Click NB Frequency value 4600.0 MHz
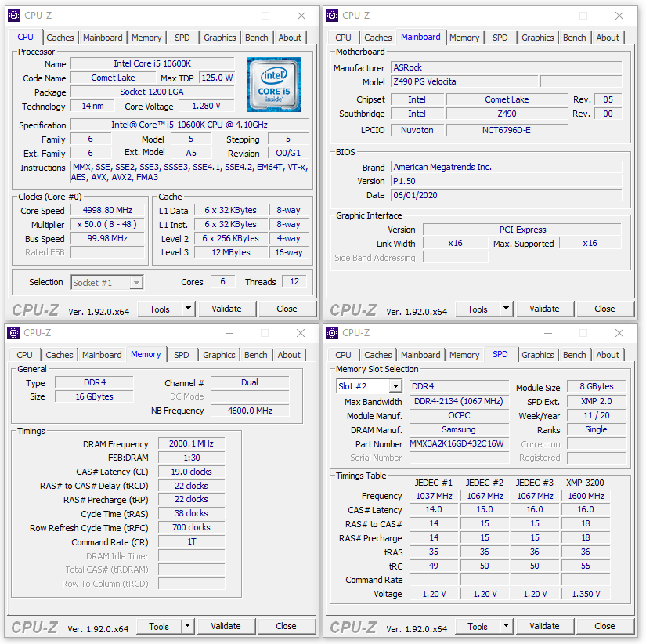Screen dimensions: 646x644 coord(250,411)
